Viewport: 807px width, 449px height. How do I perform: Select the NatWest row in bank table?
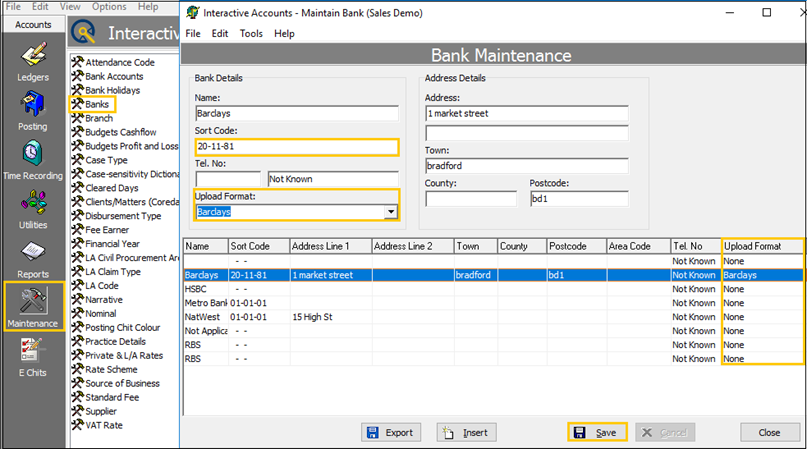point(493,317)
